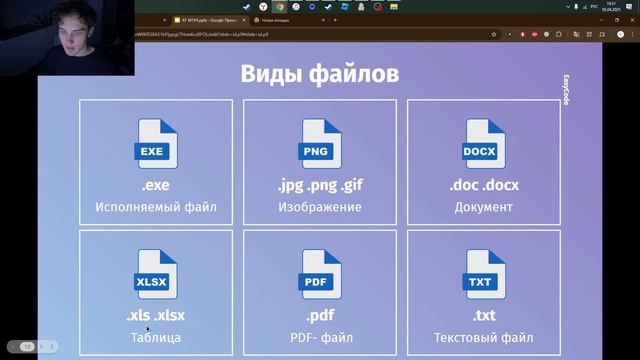Open the notification center in the tray
The height and width of the screenshot is (360, 640).
(x=629, y=7)
